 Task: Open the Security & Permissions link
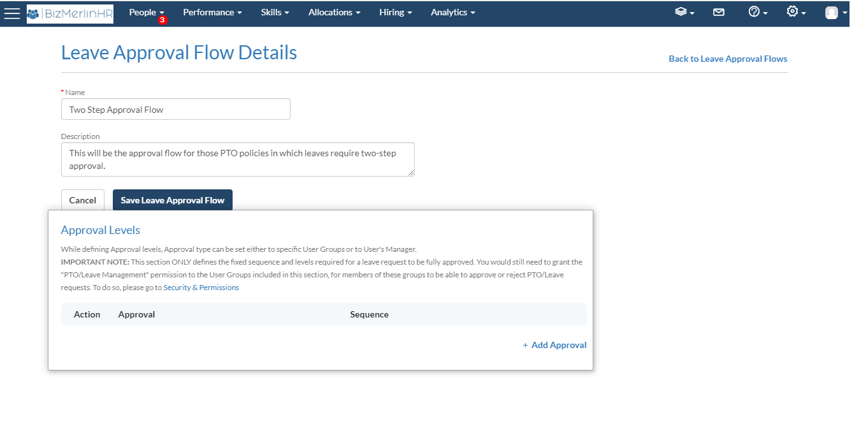[201, 287]
